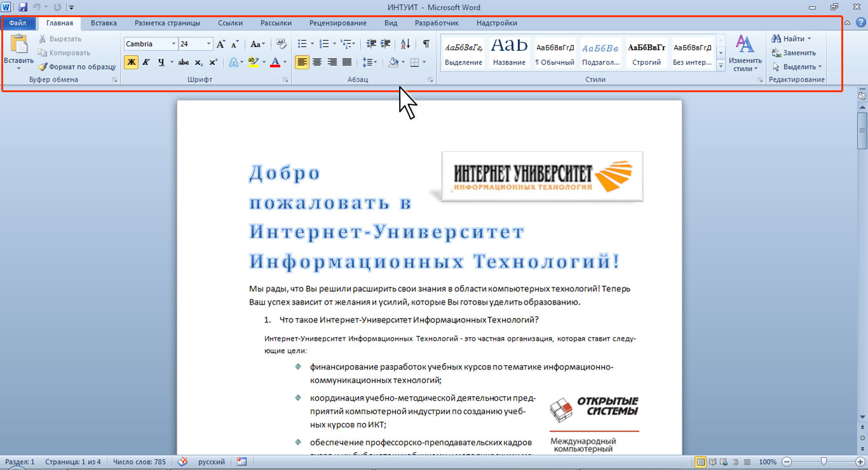Click the multilevel list icon
868x470 pixels.
tap(346, 44)
